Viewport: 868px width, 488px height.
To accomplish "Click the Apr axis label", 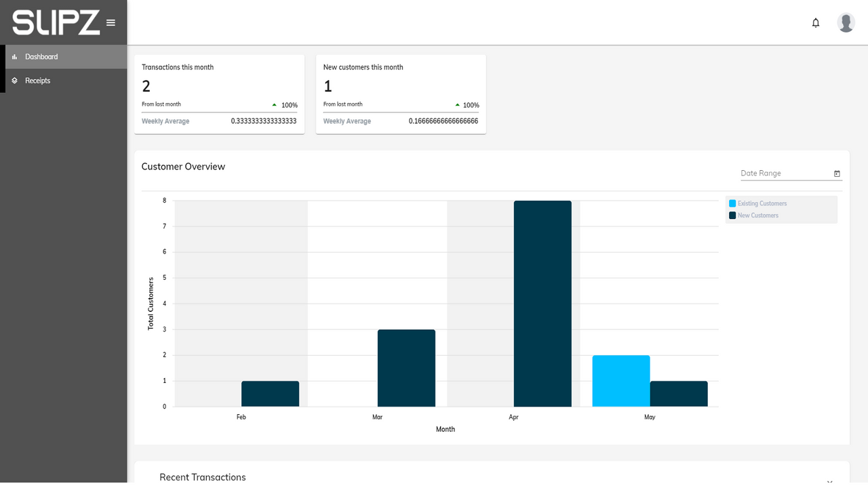I will point(514,417).
